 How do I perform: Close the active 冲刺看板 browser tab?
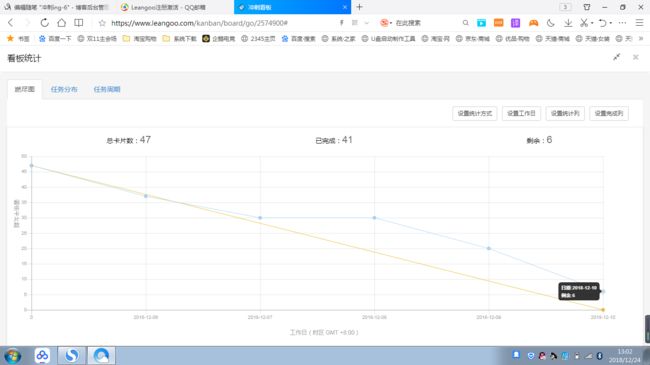(344, 7)
